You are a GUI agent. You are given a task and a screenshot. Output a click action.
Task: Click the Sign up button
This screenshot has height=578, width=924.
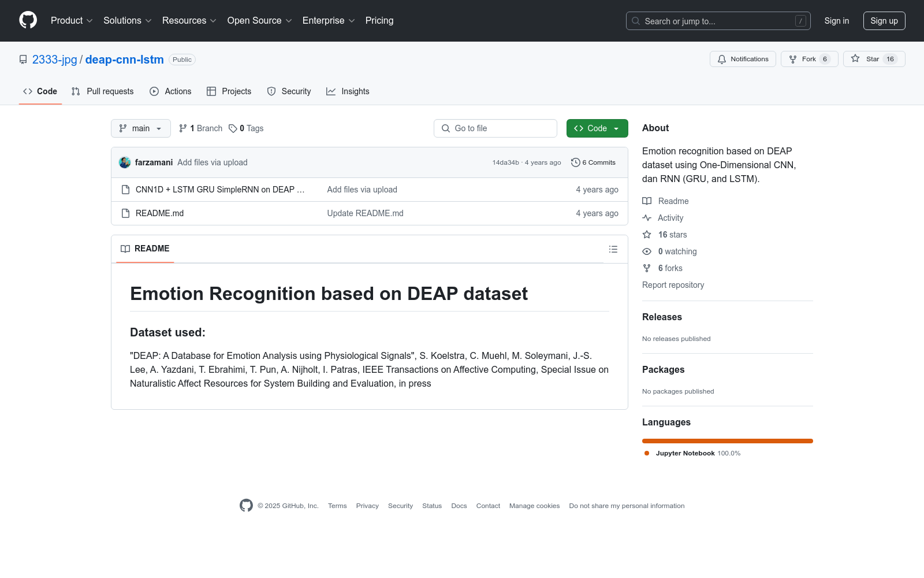(884, 21)
